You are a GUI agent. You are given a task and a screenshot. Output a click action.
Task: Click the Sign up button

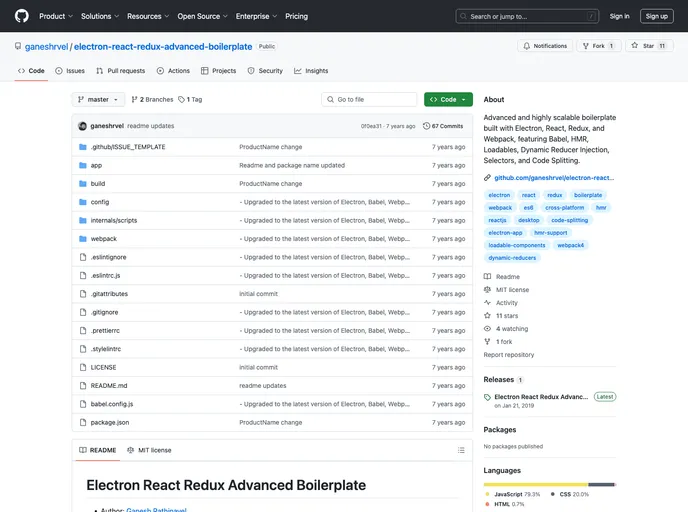point(656,16)
